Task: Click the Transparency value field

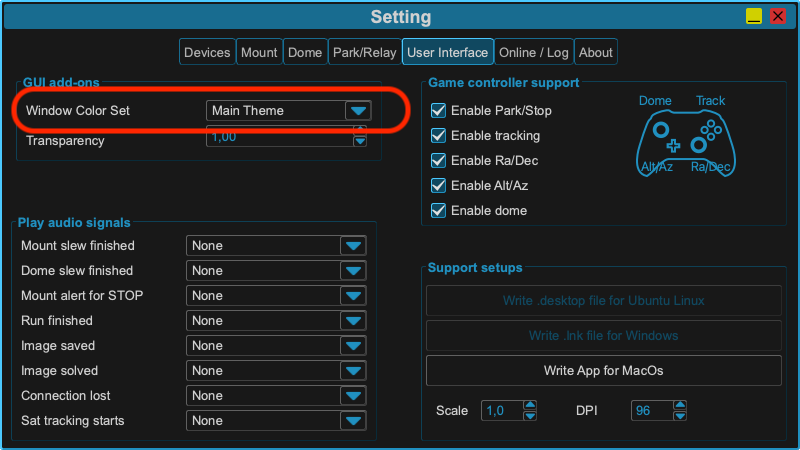Action: pyautogui.click(x=280, y=137)
